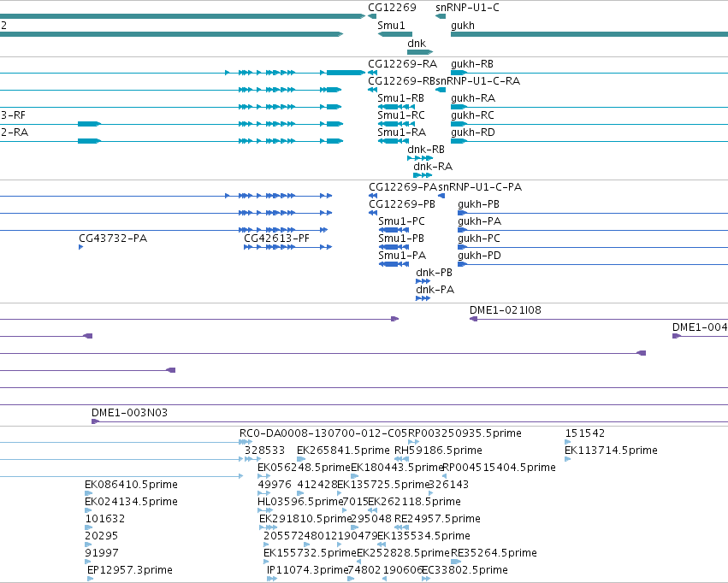Image resolution: width=728 pixels, height=583 pixels.
Task: Click the DME1-003N03 BAC label
Action: click(129, 413)
